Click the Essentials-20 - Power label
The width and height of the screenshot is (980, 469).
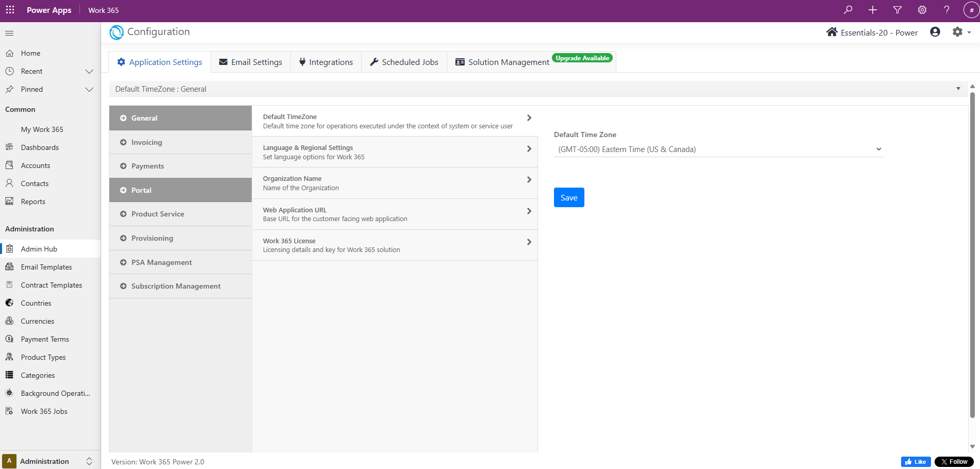click(x=879, y=32)
